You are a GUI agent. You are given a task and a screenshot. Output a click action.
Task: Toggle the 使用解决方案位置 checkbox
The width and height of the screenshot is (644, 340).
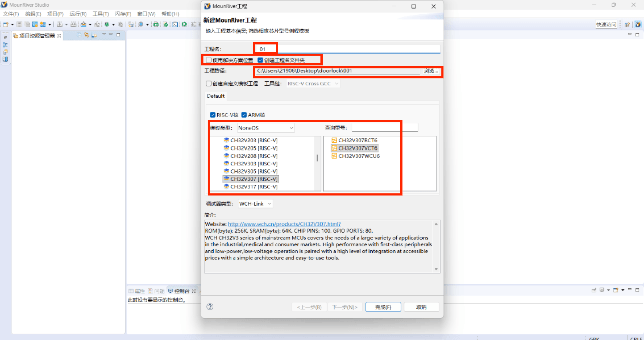[x=209, y=60]
